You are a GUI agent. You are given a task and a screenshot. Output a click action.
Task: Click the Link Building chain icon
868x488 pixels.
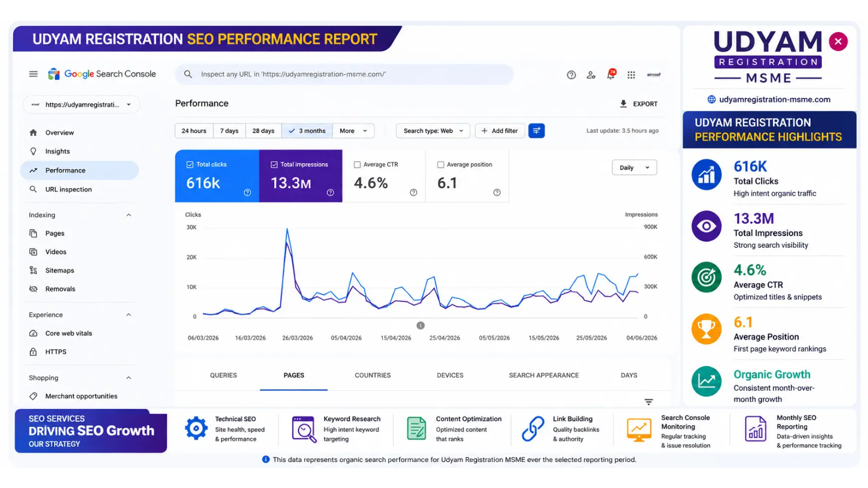point(533,428)
